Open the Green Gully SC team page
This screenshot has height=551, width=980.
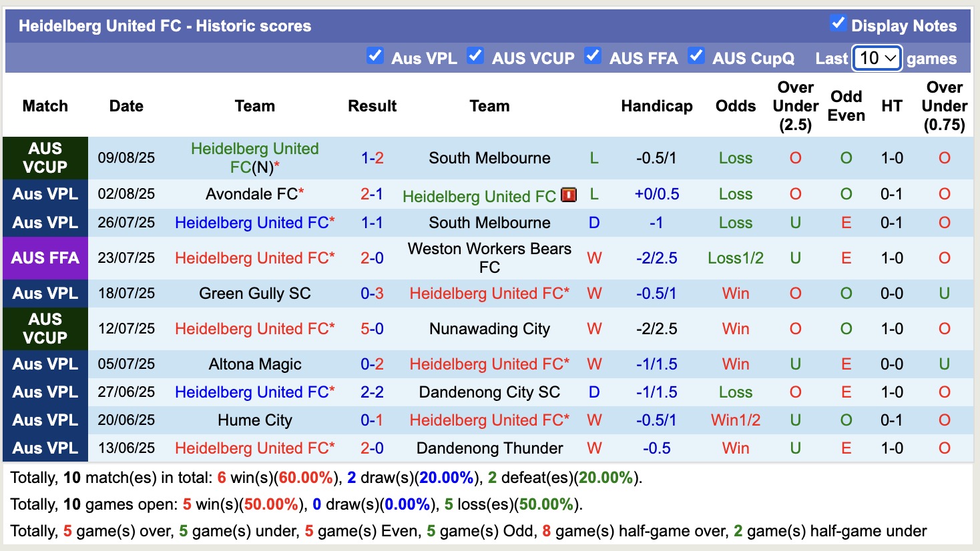(254, 293)
